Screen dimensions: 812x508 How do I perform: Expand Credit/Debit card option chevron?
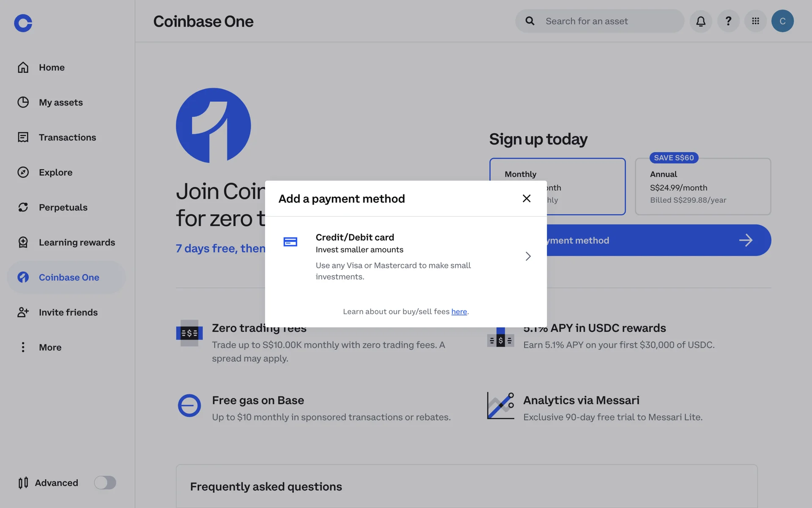point(528,256)
